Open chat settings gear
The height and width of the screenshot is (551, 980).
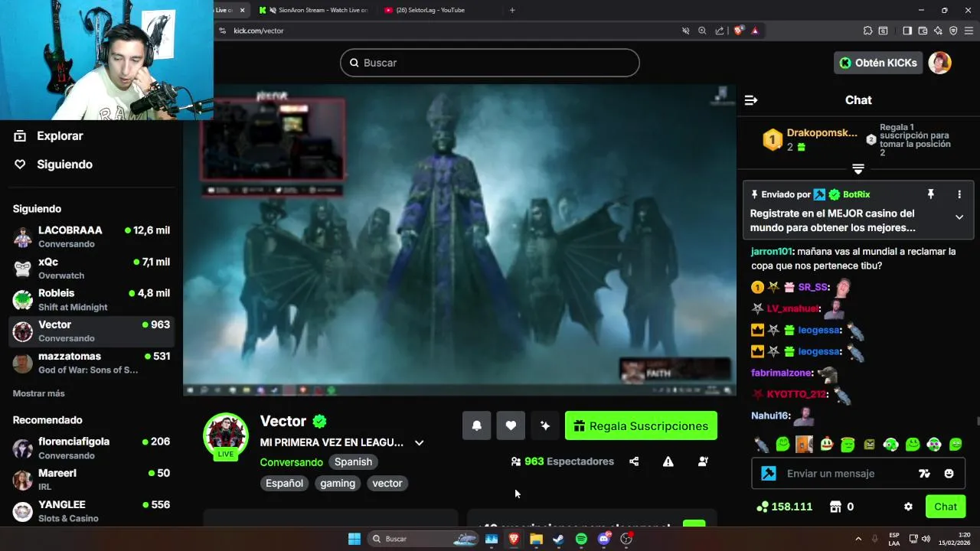tap(908, 507)
